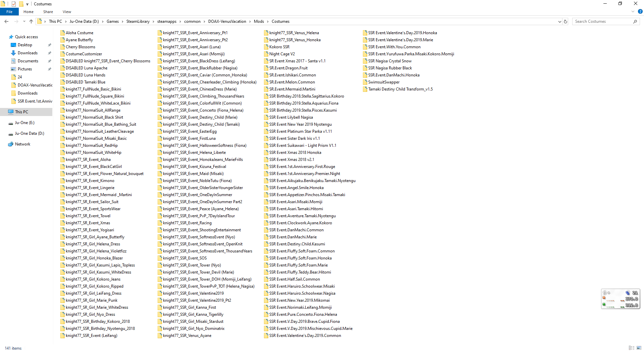The image size is (644, 352).
Task: Switch to the View ribbon tab
Action: [67, 12]
